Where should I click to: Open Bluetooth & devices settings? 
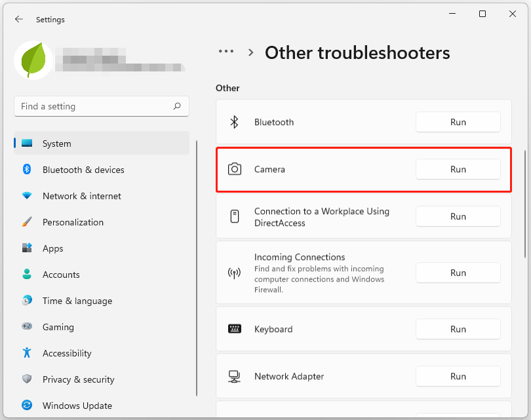point(85,170)
